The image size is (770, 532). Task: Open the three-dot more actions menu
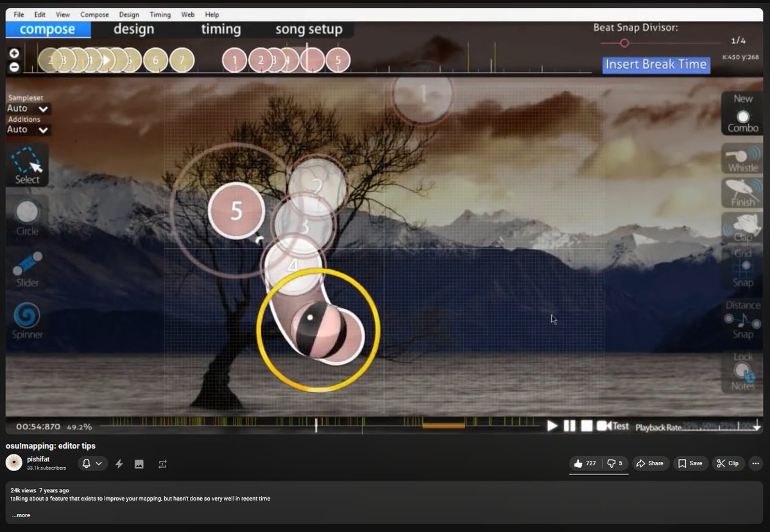pyautogui.click(x=755, y=463)
